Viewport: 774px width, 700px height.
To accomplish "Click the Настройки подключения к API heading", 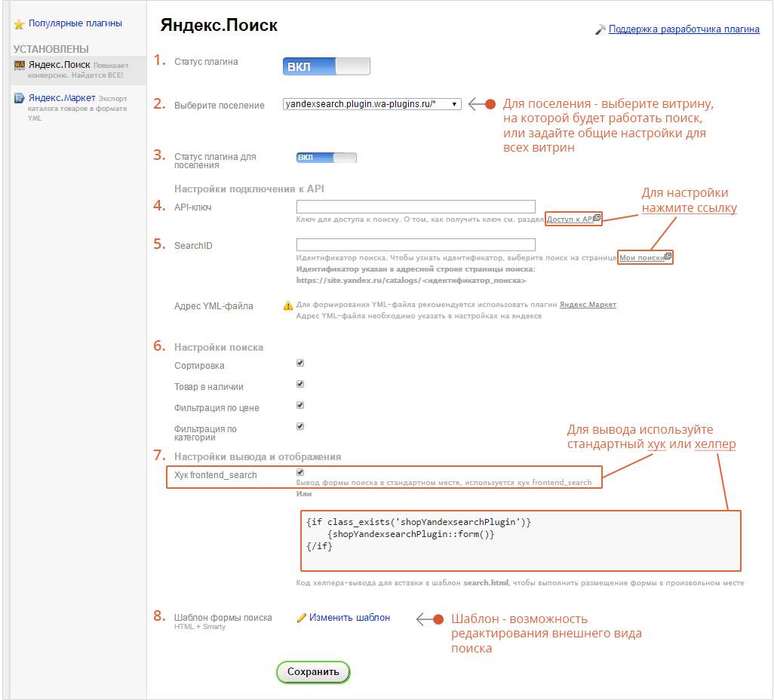I will pyautogui.click(x=249, y=189).
